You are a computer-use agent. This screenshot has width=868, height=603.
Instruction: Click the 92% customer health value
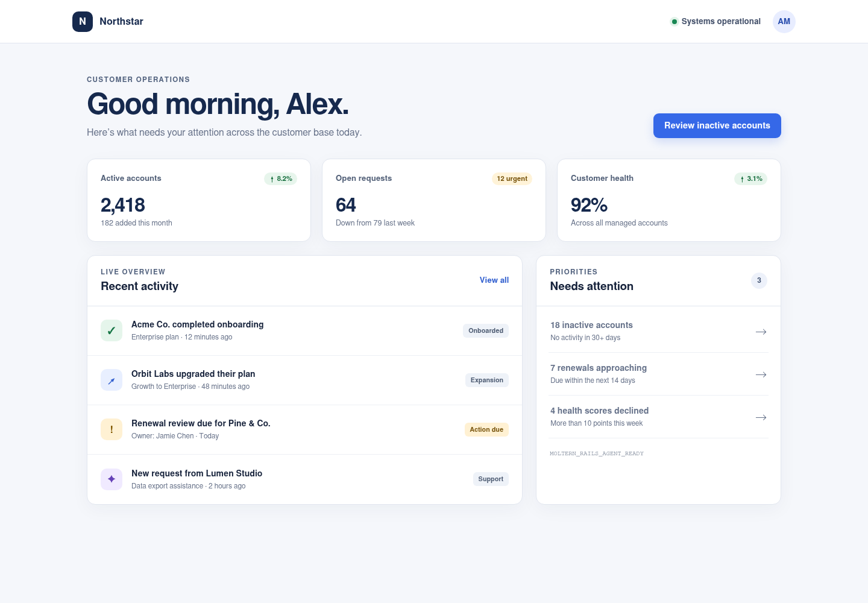[x=589, y=205]
